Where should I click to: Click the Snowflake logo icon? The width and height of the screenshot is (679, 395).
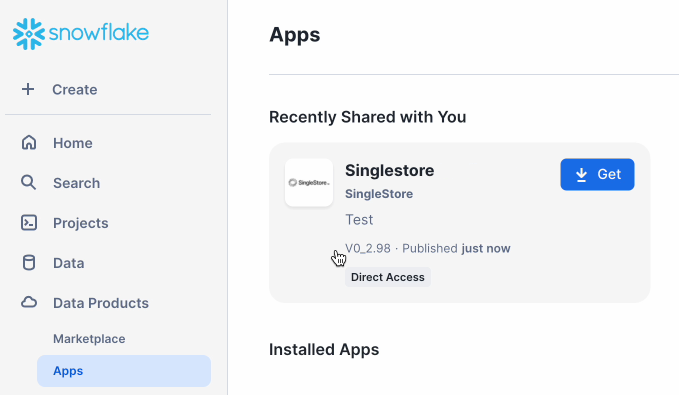click(29, 34)
